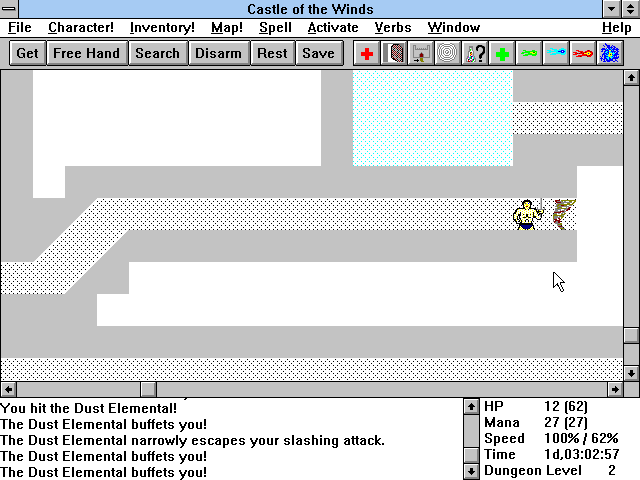Click the Search button
Screen dimensions: 640x480
point(158,53)
